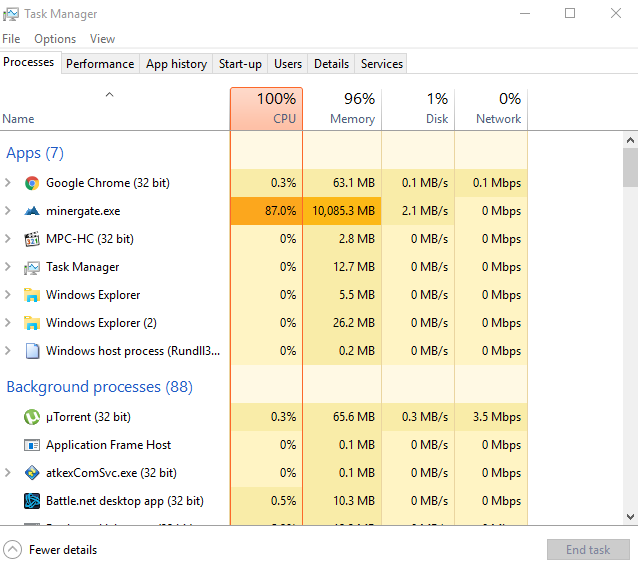Click the Windows host process page icon
The image size is (638, 568).
32,351
